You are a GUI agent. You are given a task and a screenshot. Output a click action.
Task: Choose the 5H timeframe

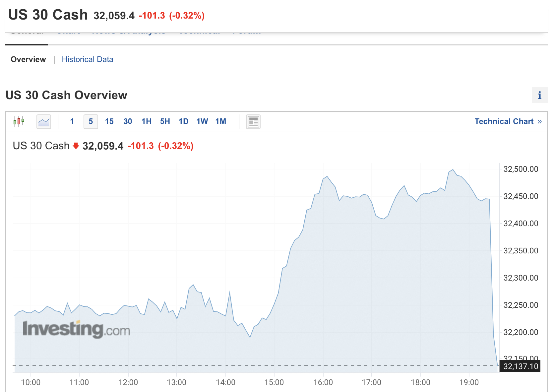point(165,121)
